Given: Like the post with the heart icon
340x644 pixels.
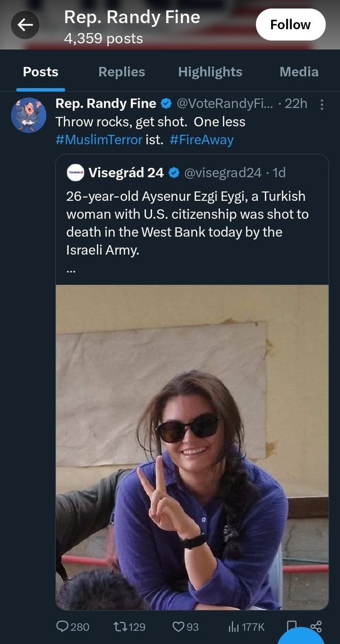Looking at the screenshot, I should coord(179,626).
